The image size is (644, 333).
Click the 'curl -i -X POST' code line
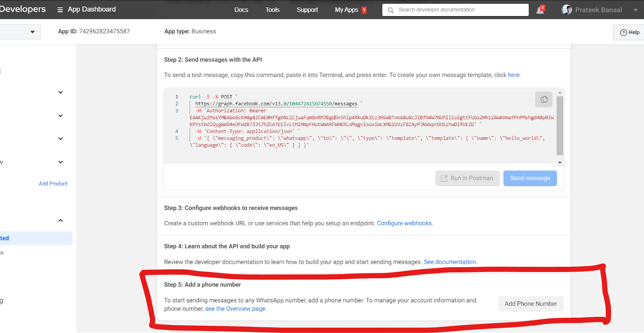(x=213, y=97)
